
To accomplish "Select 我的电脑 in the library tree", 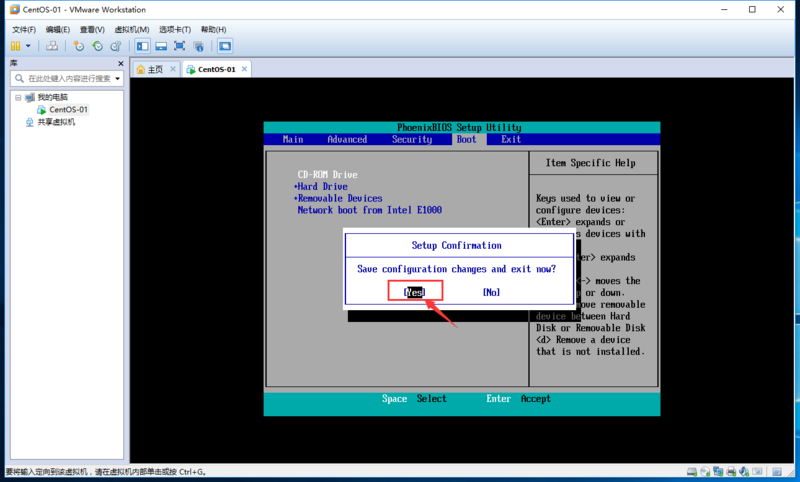I will click(53, 97).
